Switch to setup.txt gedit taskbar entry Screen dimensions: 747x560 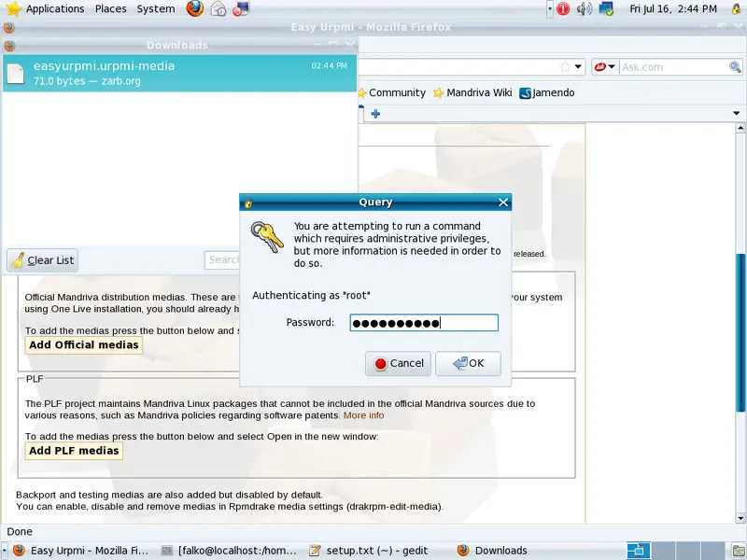point(369,551)
